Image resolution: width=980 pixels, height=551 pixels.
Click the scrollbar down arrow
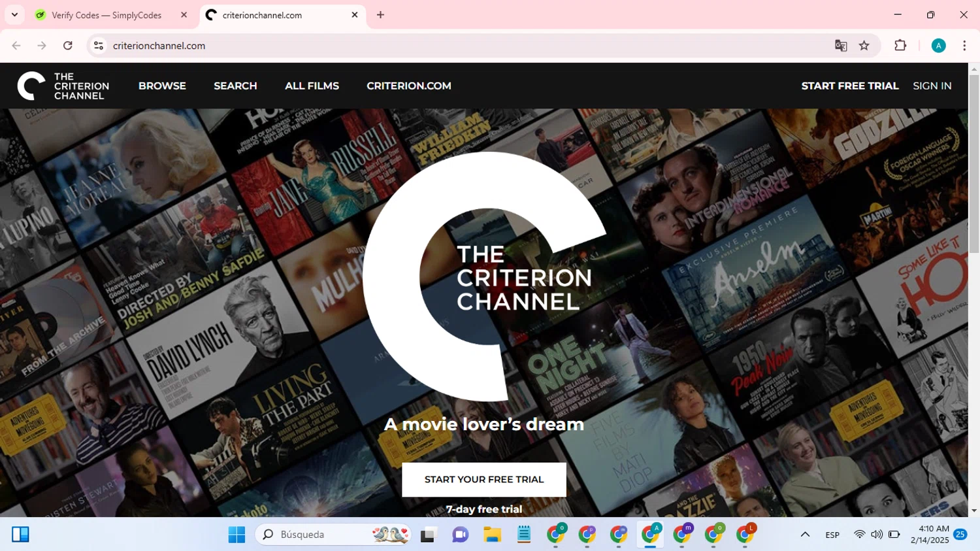pyautogui.click(x=974, y=511)
